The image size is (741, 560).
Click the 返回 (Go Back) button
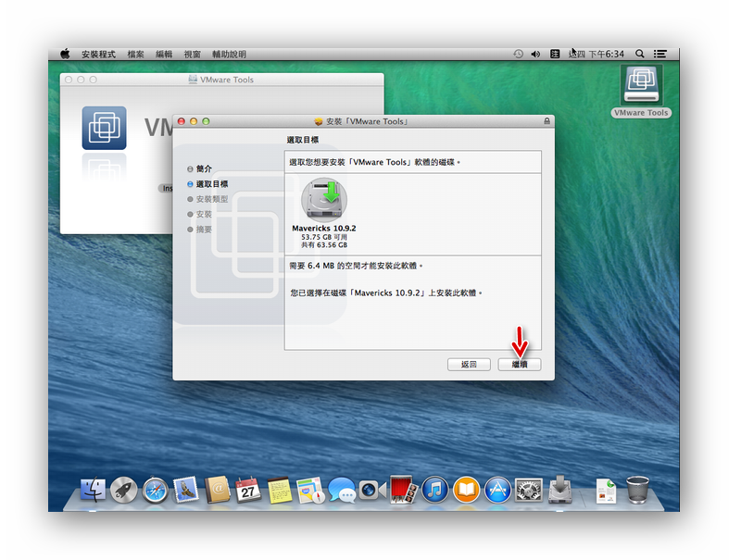point(469,364)
